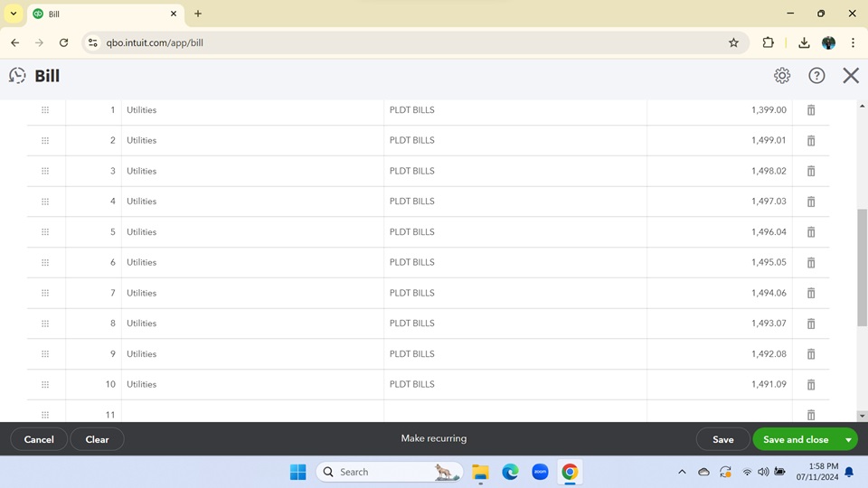Click the drag handle of row 10
The image size is (868, 488).
pos(45,384)
